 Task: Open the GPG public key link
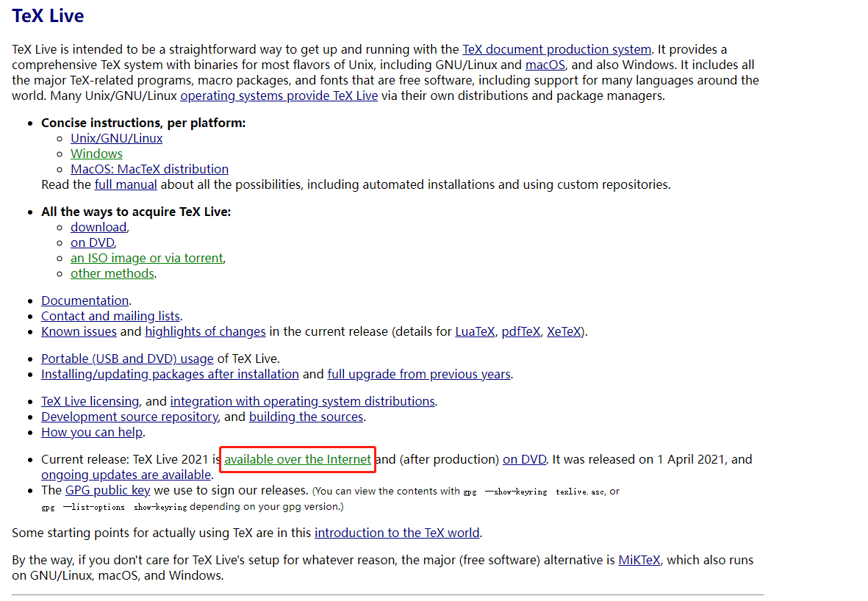pyautogui.click(x=108, y=491)
